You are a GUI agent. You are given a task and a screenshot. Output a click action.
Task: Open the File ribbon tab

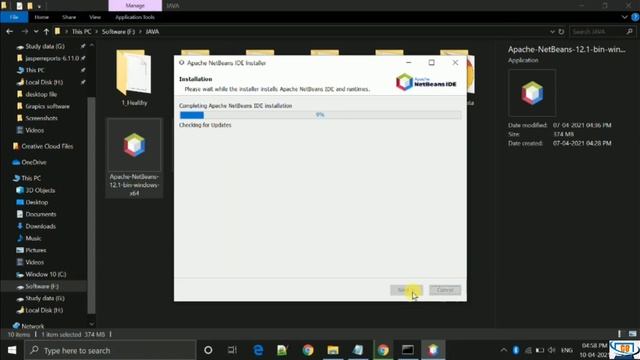[14, 17]
